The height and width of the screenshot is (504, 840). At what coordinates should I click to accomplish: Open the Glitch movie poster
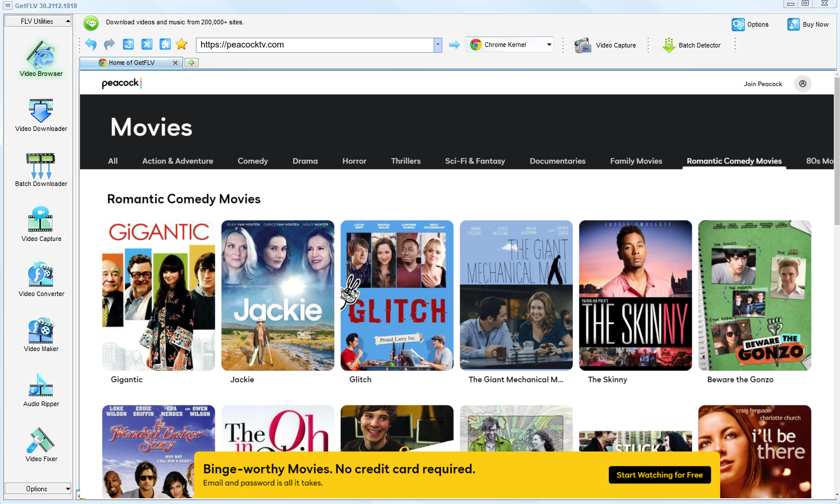pyautogui.click(x=397, y=295)
